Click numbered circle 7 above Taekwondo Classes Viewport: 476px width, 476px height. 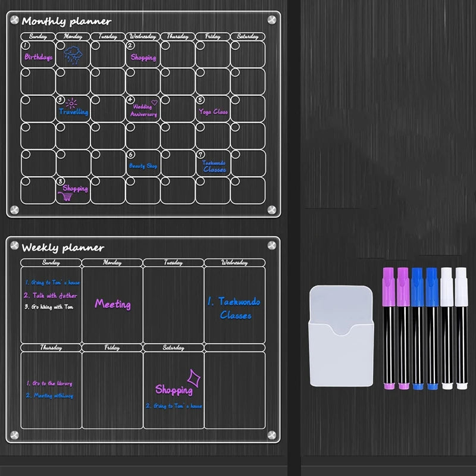click(x=201, y=155)
